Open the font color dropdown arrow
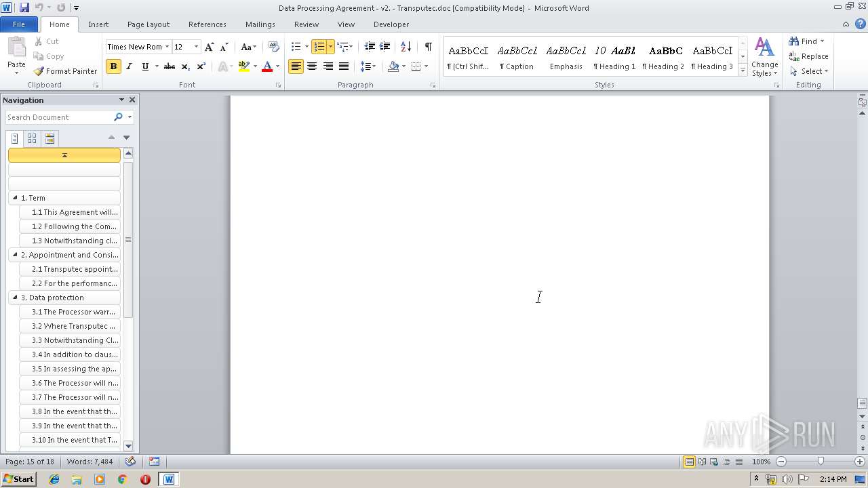The image size is (868, 488). (277, 66)
